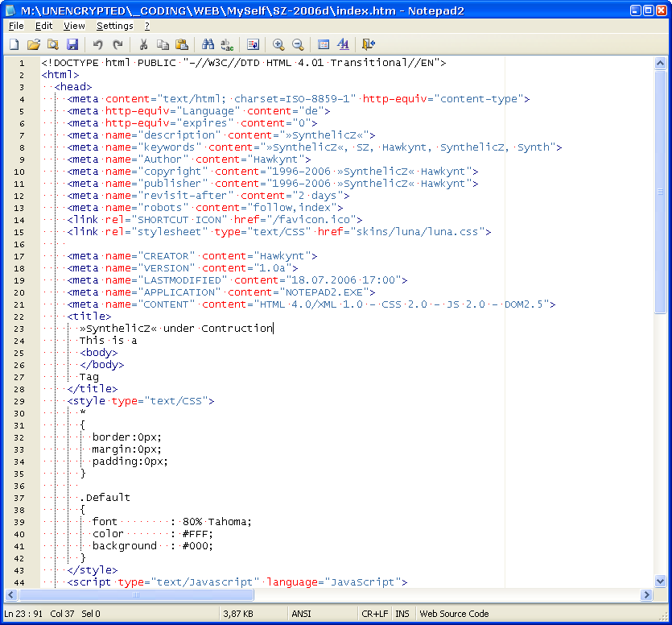Click the "Sel 0" status bar entry
This screenshot has height=625, width=672.
91,614
